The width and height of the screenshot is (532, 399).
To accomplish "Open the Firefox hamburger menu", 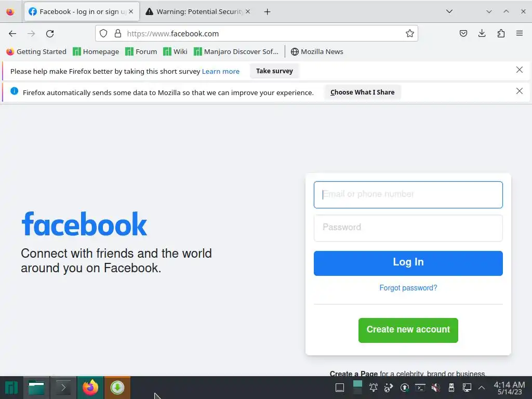I will (x=519, y=33).
